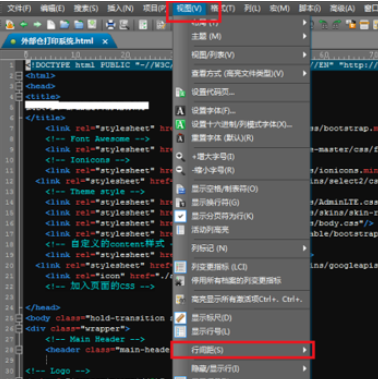The image size is (378, 379).
Task: Click the </title> closing tag
Action: [x=45, y=118]
